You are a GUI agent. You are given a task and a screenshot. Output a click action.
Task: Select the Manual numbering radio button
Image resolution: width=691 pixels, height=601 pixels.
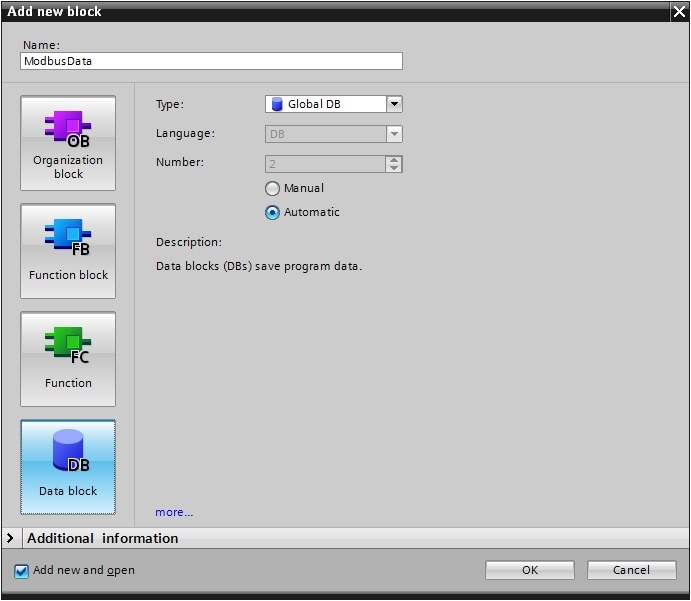coord(272,189)
